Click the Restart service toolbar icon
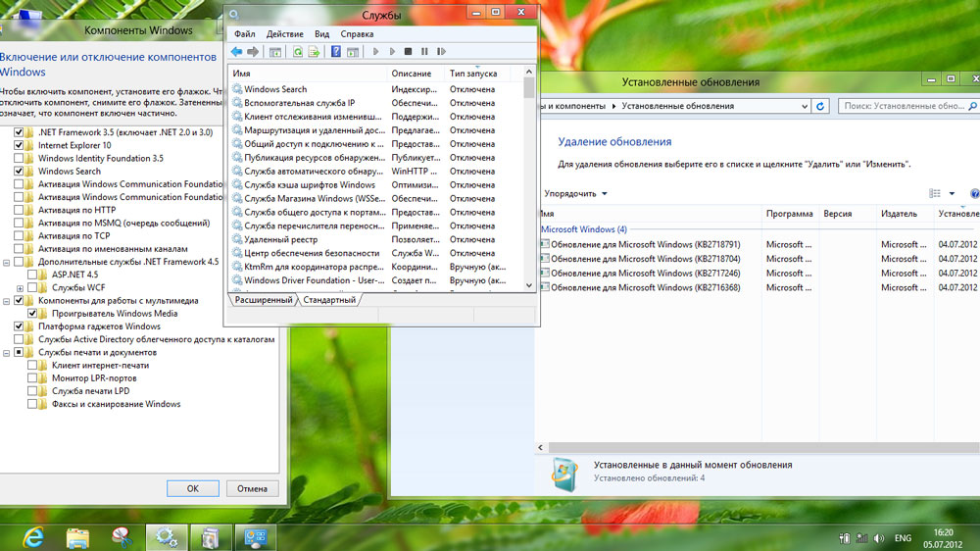Viewport: 980px width, 551px height. pyautogui.click(x=441, y=52)
